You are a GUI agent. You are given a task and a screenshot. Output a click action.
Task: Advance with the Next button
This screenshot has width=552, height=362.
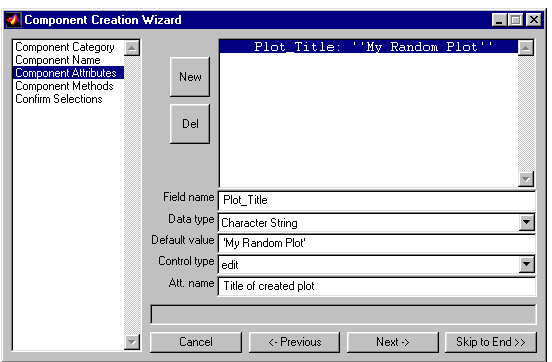click(393, 342)
